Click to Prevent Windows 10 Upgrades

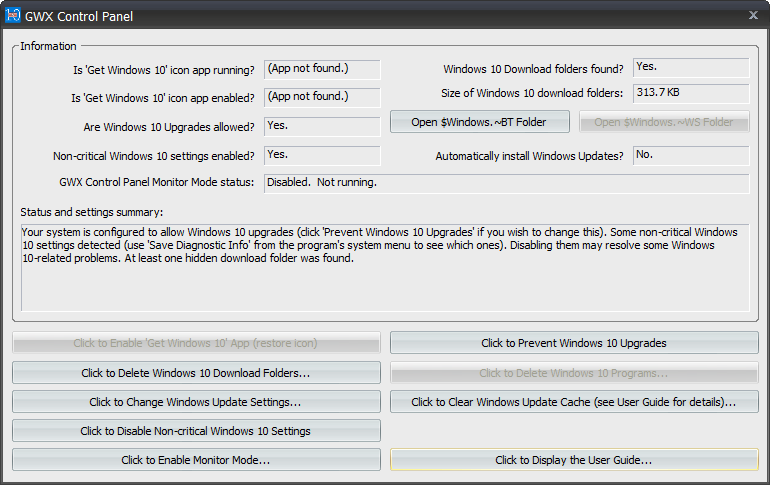[574, 343]
